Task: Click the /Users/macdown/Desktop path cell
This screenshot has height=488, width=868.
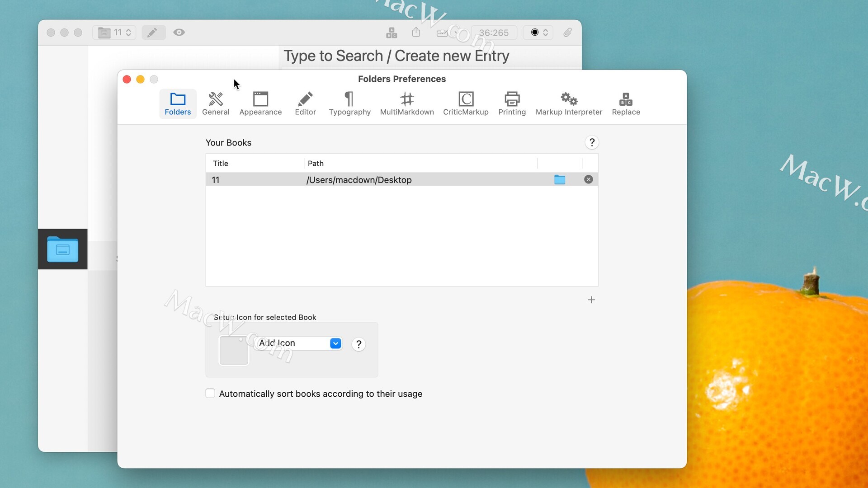Action: 359,180
